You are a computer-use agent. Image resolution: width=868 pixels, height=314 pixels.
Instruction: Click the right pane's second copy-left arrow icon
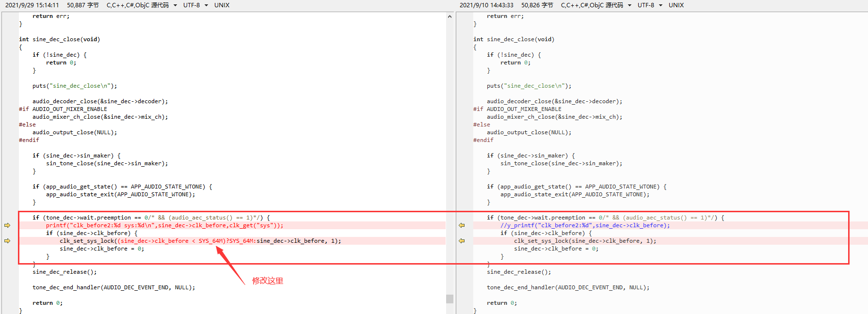click(462, 241)
